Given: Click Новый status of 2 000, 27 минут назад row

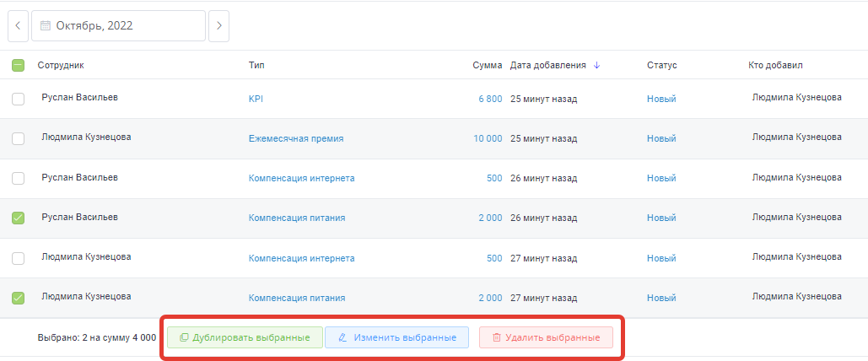Looking at the screenshot, I should point(661,298).
